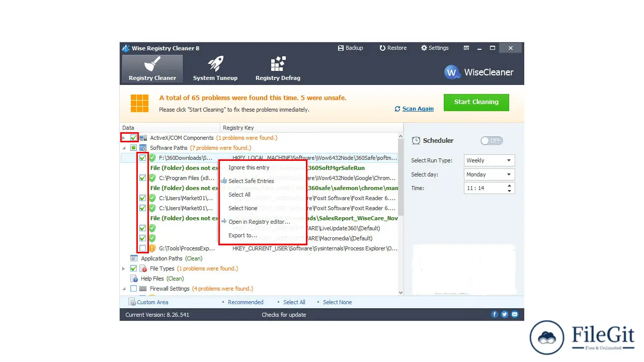Expand the ActiveX/COM Components node

124,138
